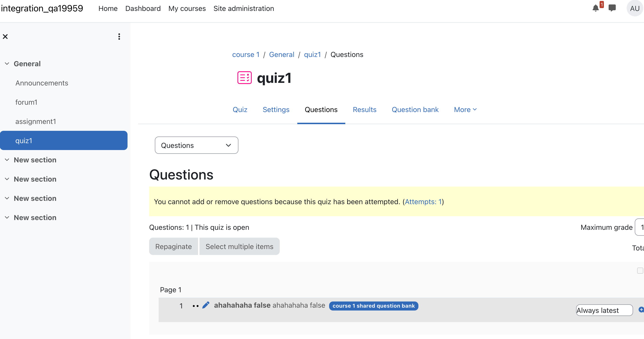Click the Attempts: 1 link

[423, 202]
